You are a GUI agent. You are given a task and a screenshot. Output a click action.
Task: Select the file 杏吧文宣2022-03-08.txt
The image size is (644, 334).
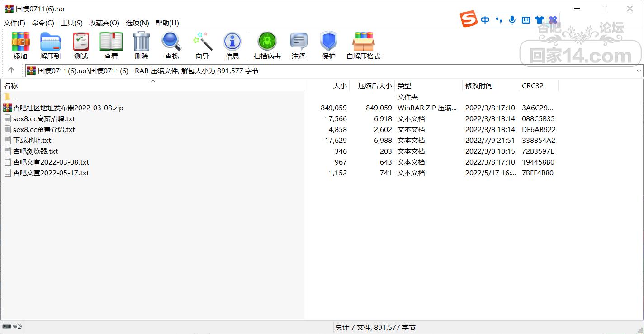pos(51,162)
